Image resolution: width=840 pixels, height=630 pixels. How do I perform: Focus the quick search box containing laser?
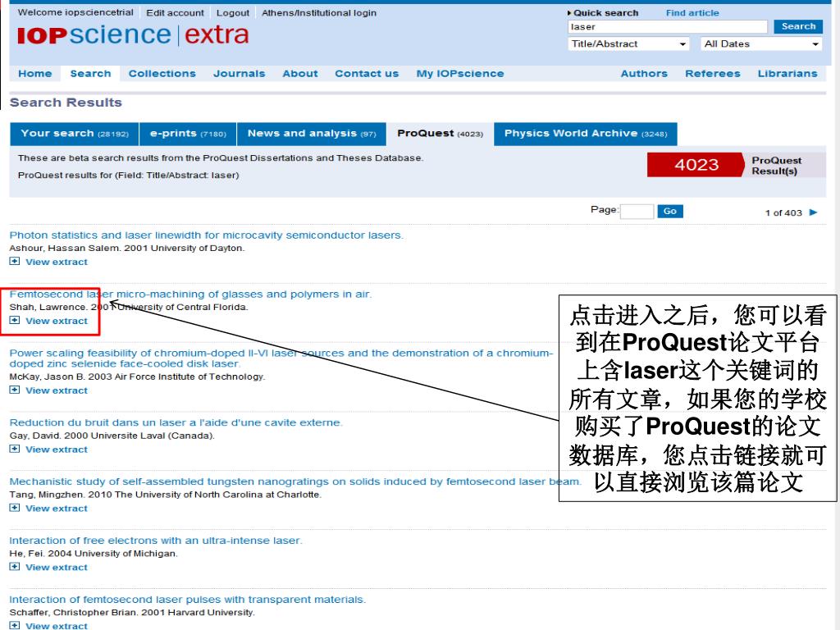point(668,27)
